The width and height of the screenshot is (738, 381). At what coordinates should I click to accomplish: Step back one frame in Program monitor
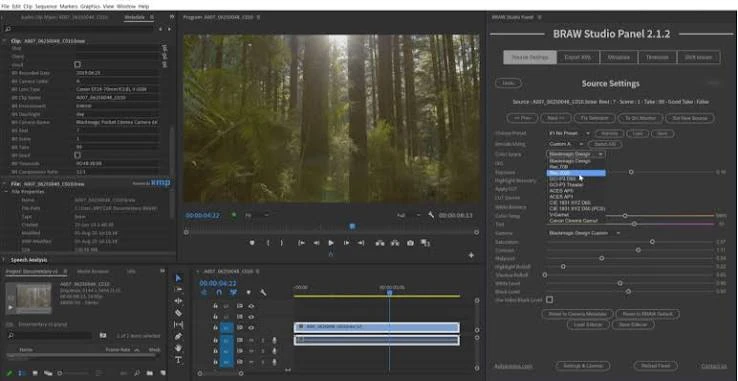coord(316,243)
